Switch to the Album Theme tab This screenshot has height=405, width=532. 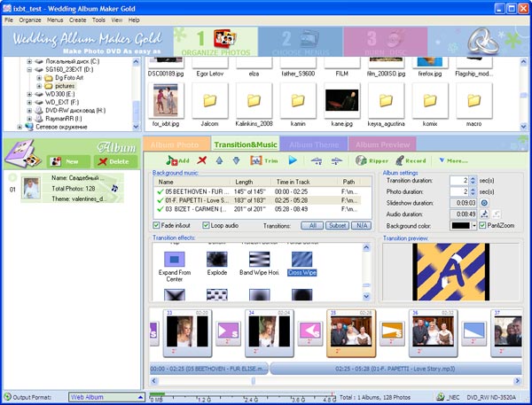pos(314,144)
